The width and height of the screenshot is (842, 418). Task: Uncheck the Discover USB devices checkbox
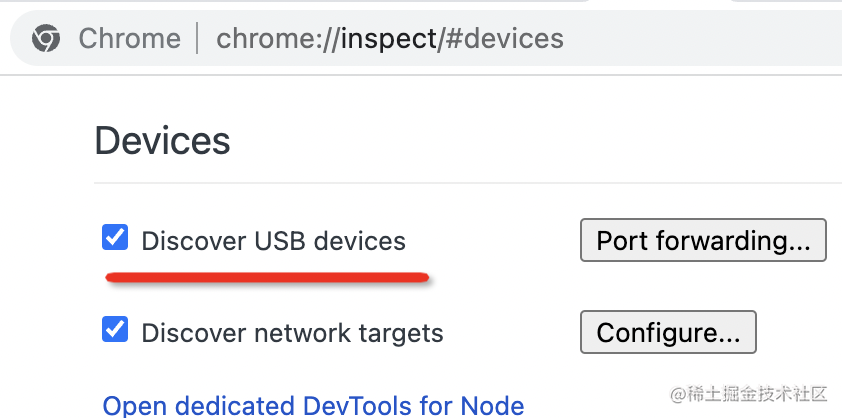[116, 239]
